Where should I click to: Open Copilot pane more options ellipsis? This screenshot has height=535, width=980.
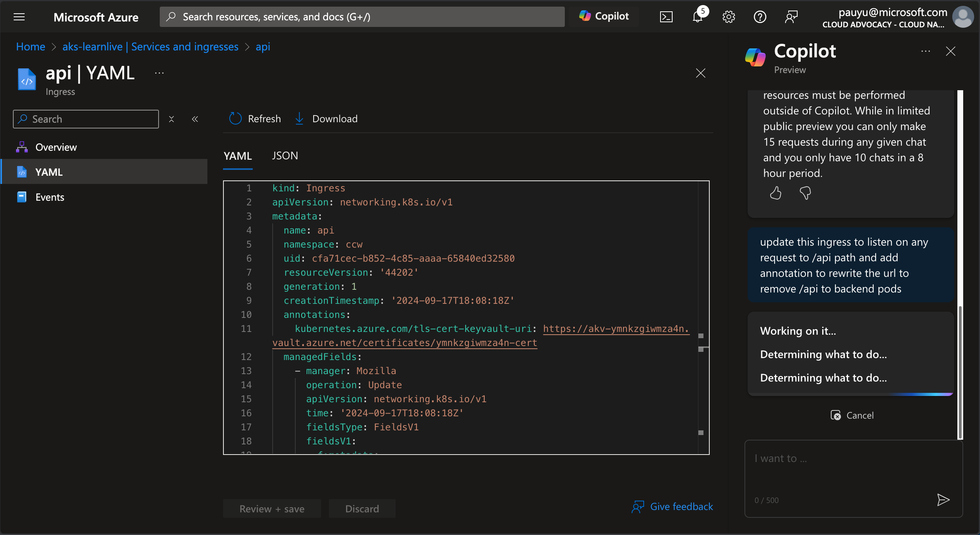(925, 51)
